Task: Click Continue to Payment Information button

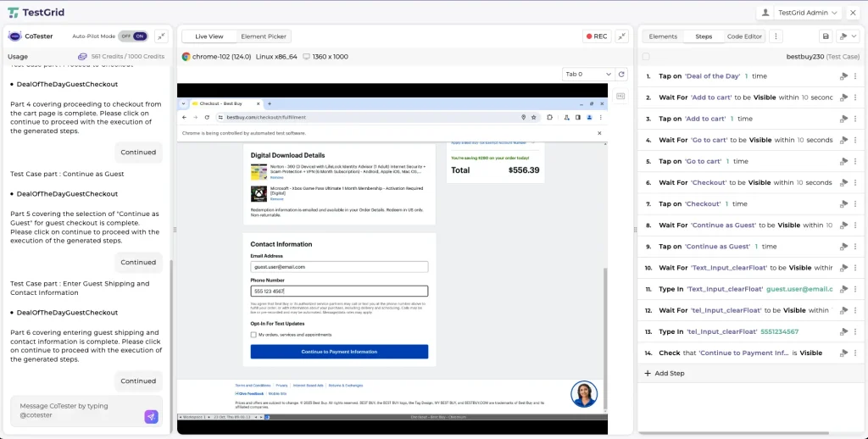Action: coord(339,352)
